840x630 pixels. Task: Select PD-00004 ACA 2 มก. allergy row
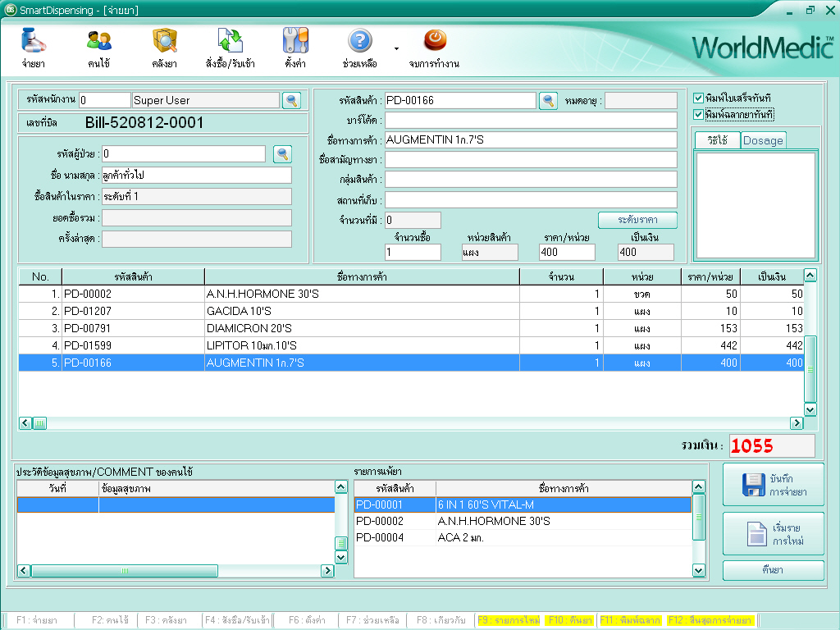point(523,537)
